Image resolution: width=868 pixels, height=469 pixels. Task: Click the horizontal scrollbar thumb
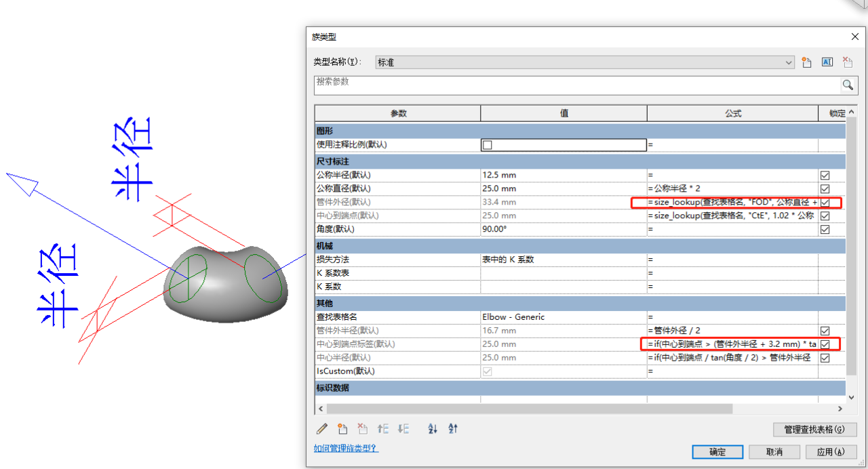pos(529,409)
